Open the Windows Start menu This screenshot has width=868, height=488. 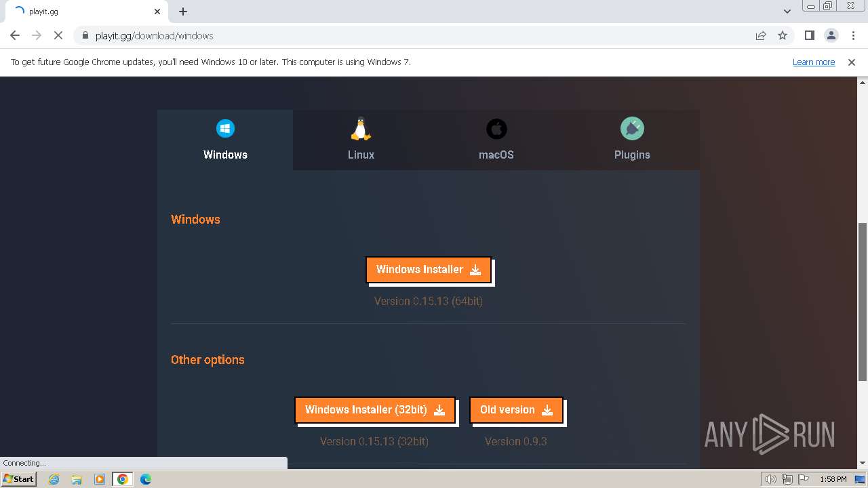[19, 479]
